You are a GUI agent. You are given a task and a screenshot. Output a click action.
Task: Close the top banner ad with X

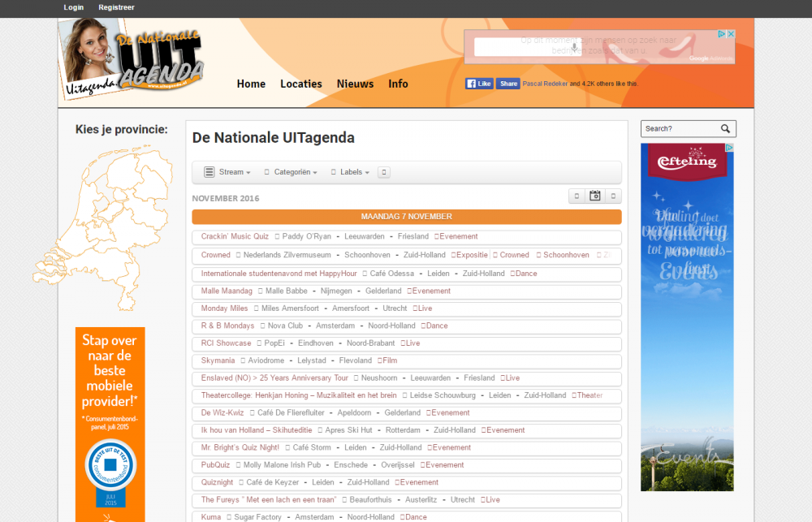click(731, 33)
